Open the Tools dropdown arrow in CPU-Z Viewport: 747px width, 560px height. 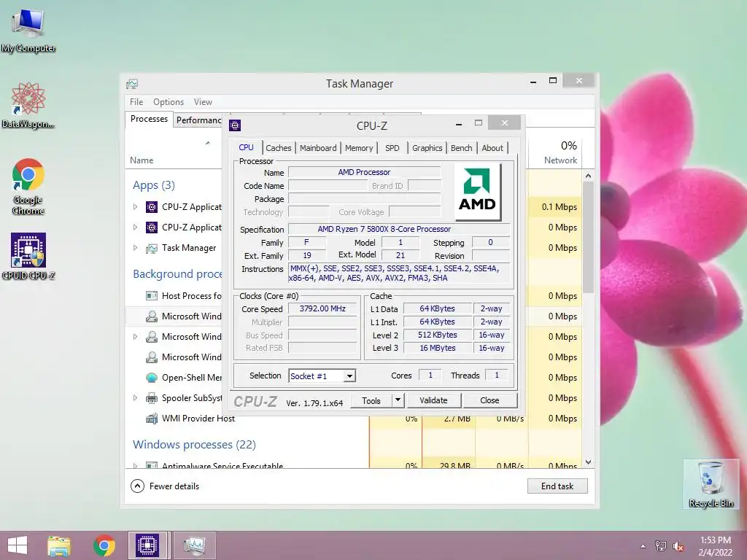398,400
